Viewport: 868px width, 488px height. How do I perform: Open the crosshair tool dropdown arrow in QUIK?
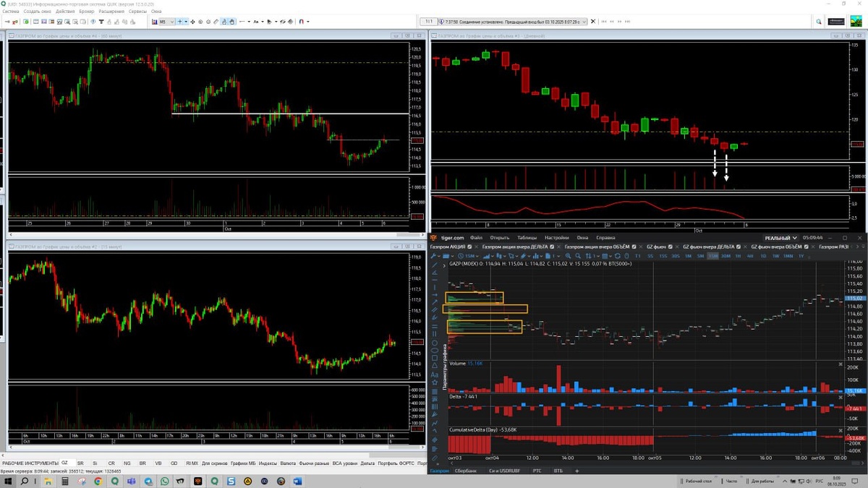tap(187, 22)
